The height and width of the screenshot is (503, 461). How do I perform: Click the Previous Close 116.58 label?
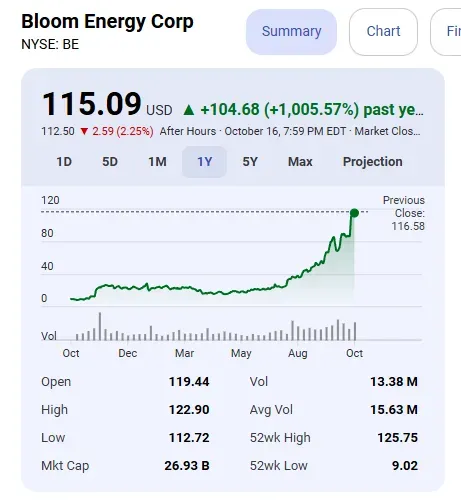click(x=406, y=213)
